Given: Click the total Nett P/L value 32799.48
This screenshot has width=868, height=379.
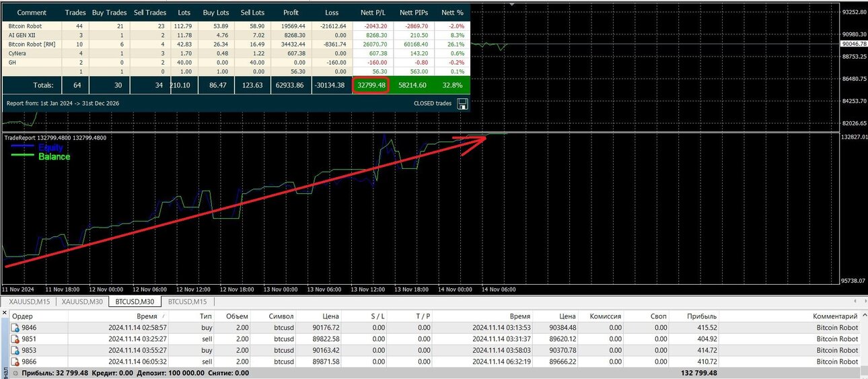Looking at the screenshot, I should pos(371,85).
